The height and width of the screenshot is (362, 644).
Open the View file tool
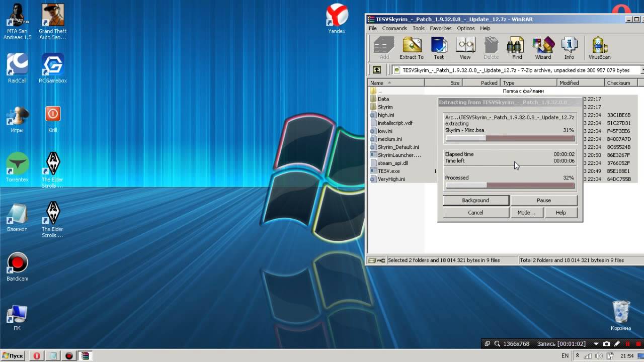(465, 48)
